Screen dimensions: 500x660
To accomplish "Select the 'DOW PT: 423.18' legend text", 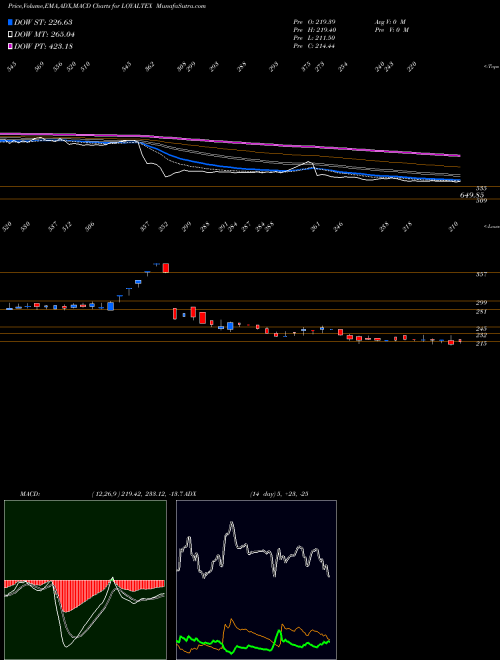I will 43,46.
